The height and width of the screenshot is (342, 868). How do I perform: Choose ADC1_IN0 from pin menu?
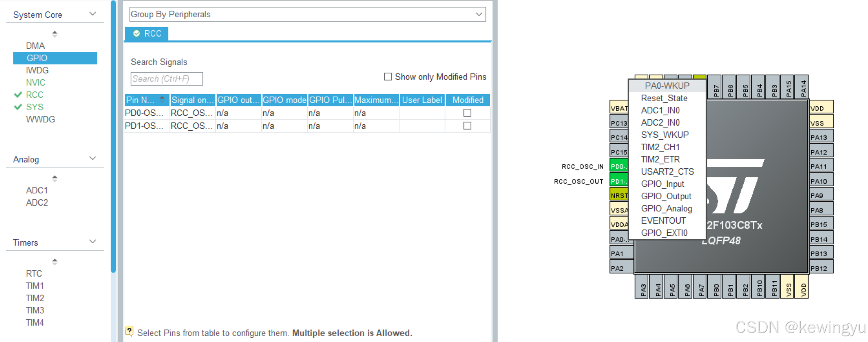(660, 110)
